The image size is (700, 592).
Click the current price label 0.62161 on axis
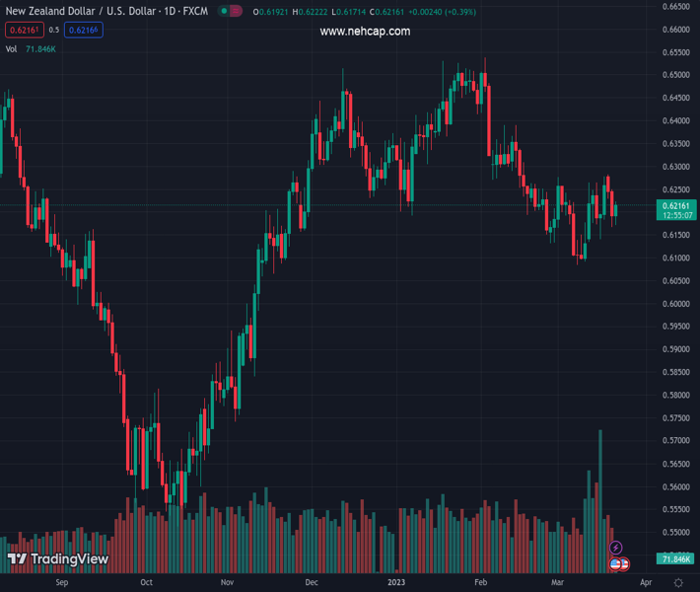[675, 205]
